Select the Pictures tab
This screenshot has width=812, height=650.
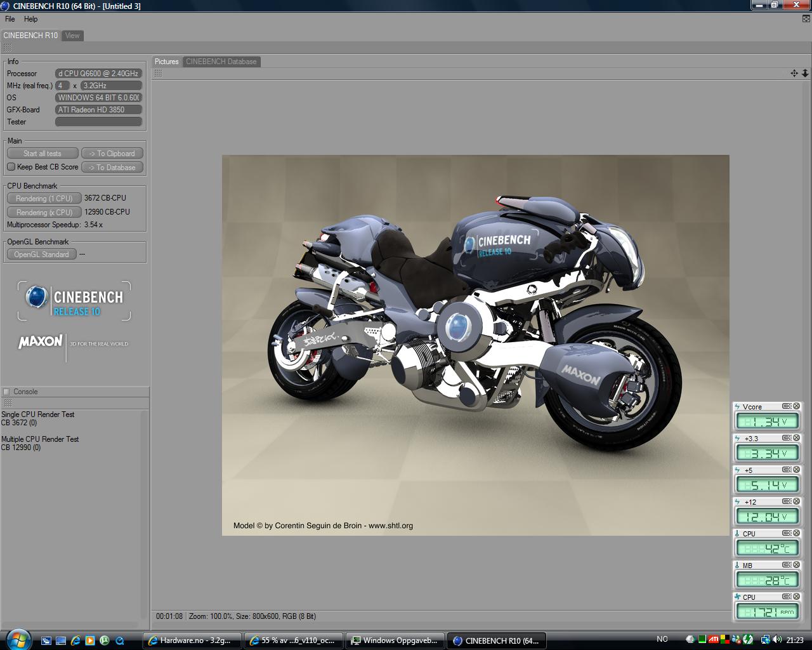[167, 62]
